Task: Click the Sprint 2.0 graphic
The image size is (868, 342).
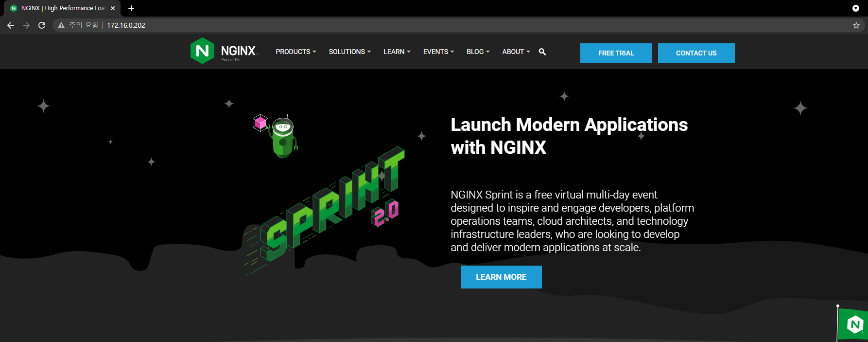Action: (x=325, y=210)
